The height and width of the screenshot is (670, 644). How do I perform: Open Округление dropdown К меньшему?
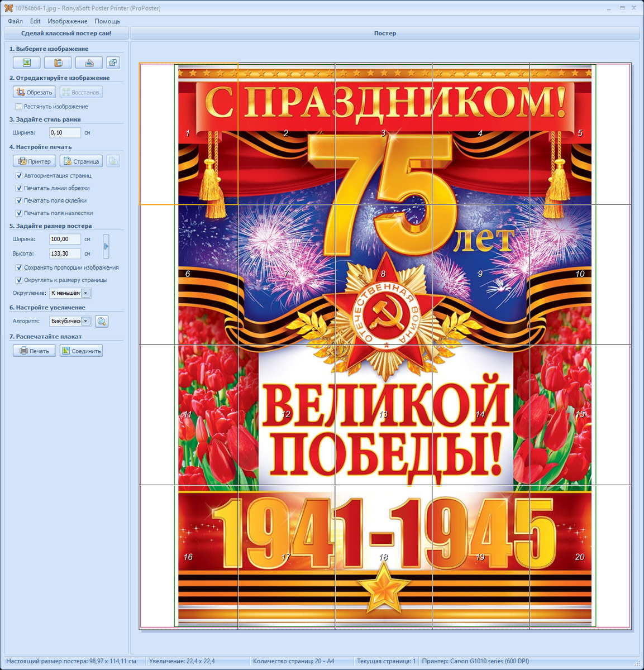(70, 293)
